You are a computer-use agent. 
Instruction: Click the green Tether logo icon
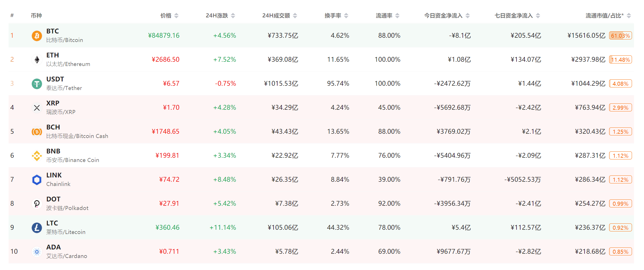(x=37, y=84)
